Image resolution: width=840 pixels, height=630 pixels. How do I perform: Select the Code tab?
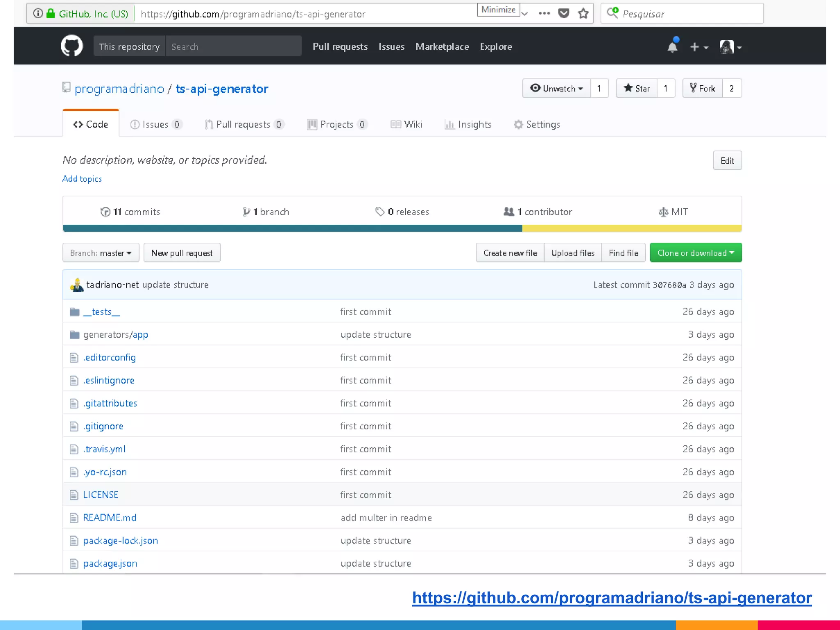pyautogui.click(x=91, y=124)
